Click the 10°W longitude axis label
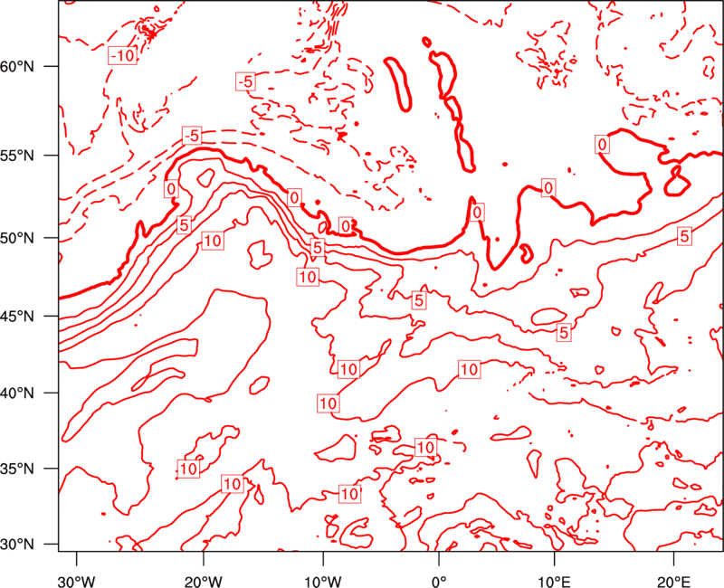 click(322, 582)
